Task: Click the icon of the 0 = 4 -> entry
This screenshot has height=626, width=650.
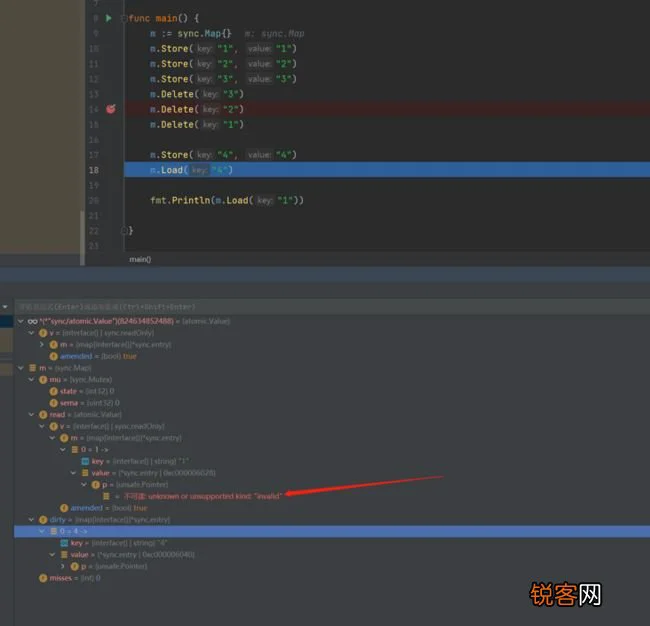Action: [53, 531]
